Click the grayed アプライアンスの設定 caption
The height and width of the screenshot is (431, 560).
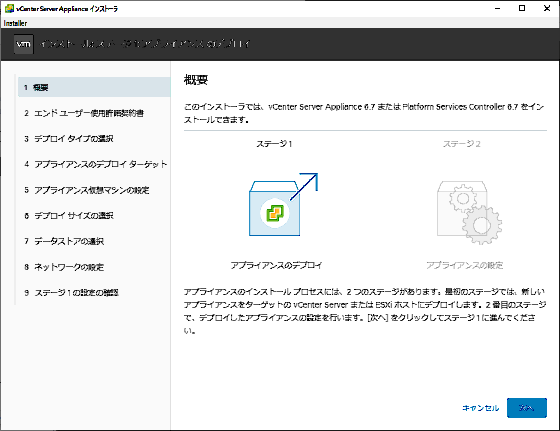[465, 265]
